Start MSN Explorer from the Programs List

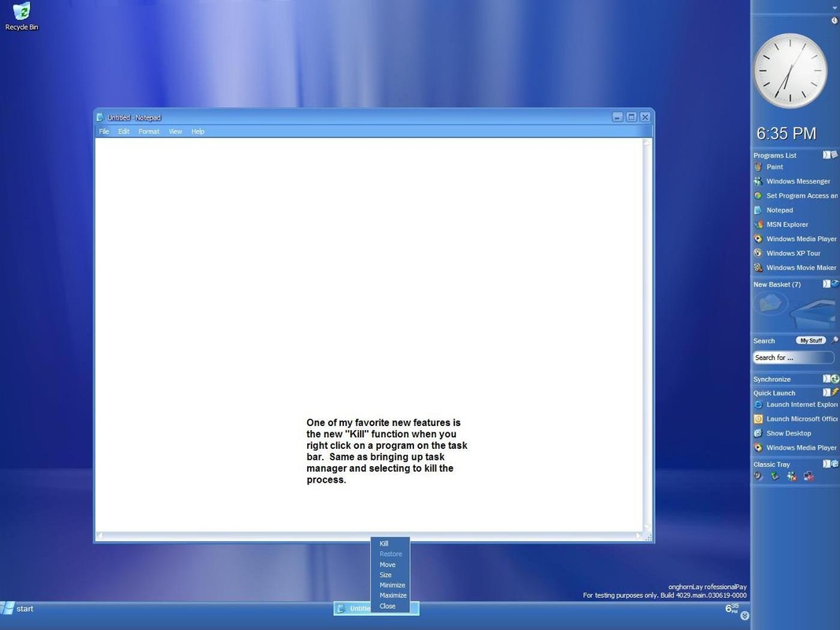coord(786,224)
